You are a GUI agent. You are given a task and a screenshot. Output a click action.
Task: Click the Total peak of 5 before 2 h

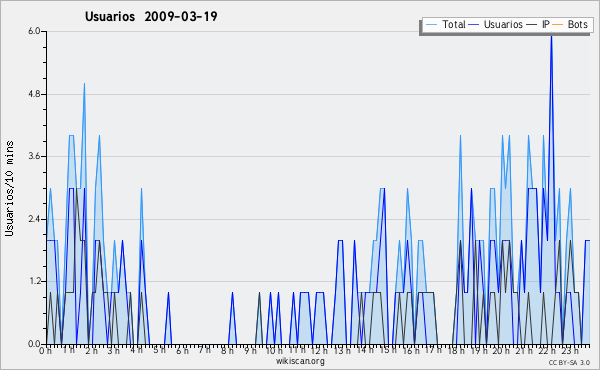(x=84, y=84)
